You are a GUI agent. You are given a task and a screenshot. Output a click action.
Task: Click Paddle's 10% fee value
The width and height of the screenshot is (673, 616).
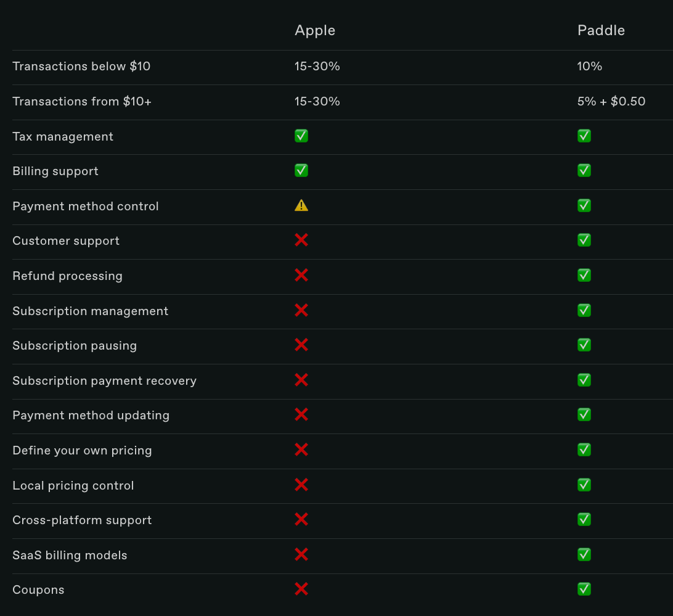(x=590, y=66)
